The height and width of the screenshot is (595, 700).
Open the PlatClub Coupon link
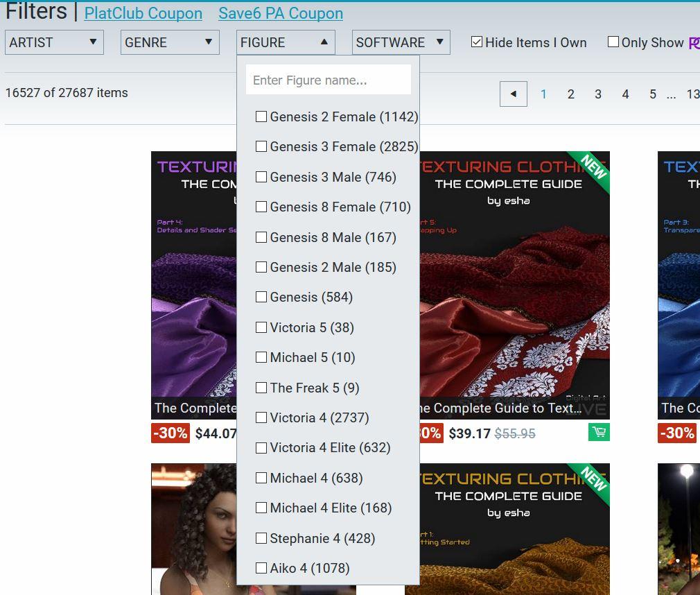143,13
